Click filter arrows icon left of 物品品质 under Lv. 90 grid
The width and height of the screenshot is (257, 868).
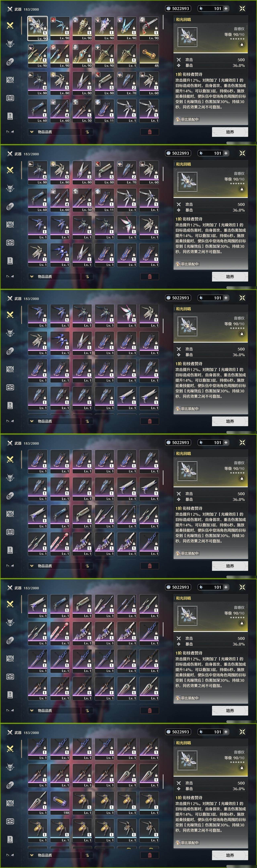tap(9, 132)
